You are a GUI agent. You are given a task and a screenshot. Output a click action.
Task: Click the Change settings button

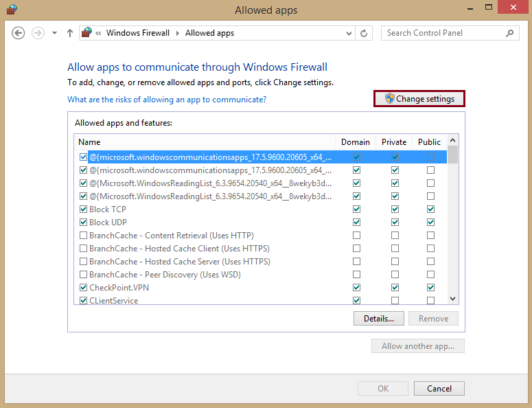tap(419, 99)
